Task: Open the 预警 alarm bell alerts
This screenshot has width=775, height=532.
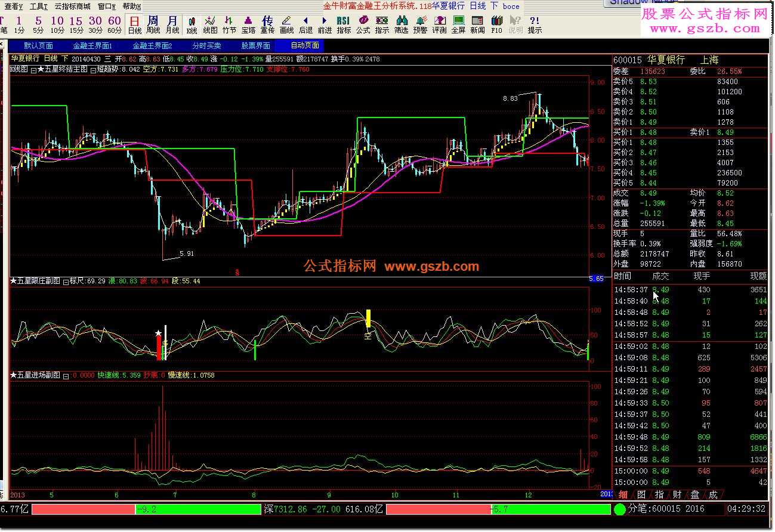Action: coord(420,24)
